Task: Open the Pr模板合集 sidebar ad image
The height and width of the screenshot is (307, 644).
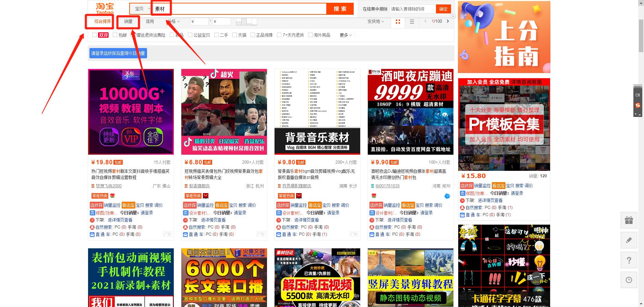Action: (x=504, y=125)
